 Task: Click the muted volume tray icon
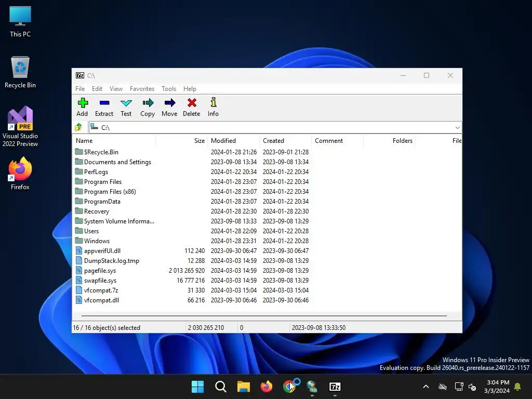click(x=472, y=387)
